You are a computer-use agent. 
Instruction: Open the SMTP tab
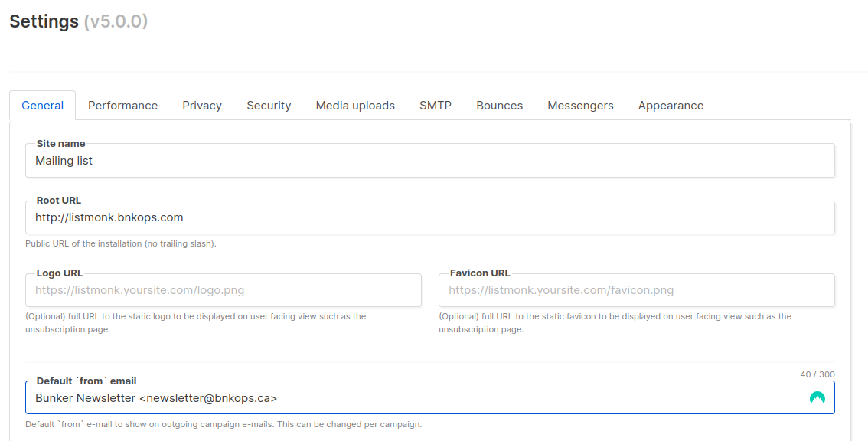436,105
